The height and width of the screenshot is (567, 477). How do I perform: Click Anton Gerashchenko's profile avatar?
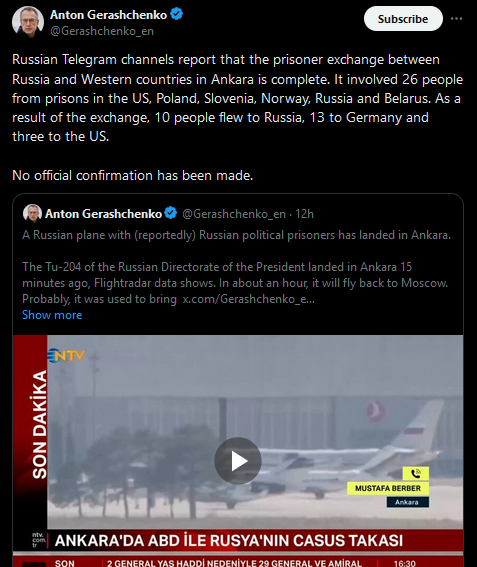[x=28, y=22]
